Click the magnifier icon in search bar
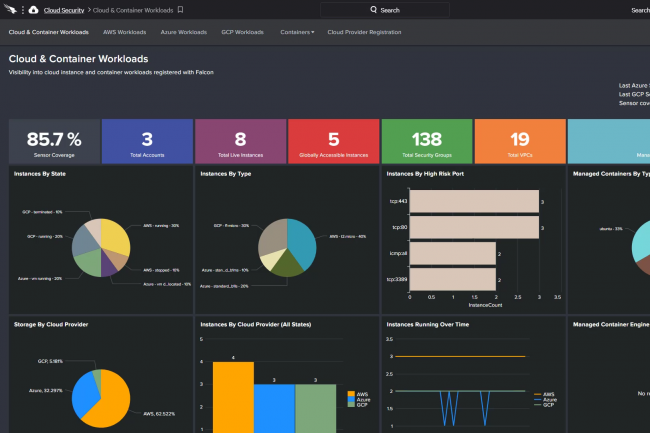 pyautogui.click(x=374, y=10)
